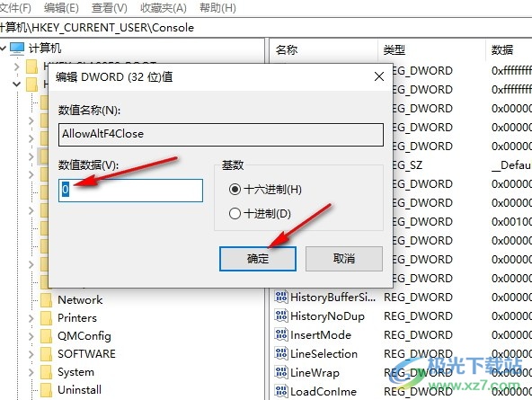Screen dimensions: 532x400
Task: Select the Network registry key
Action: click(80, 300)
